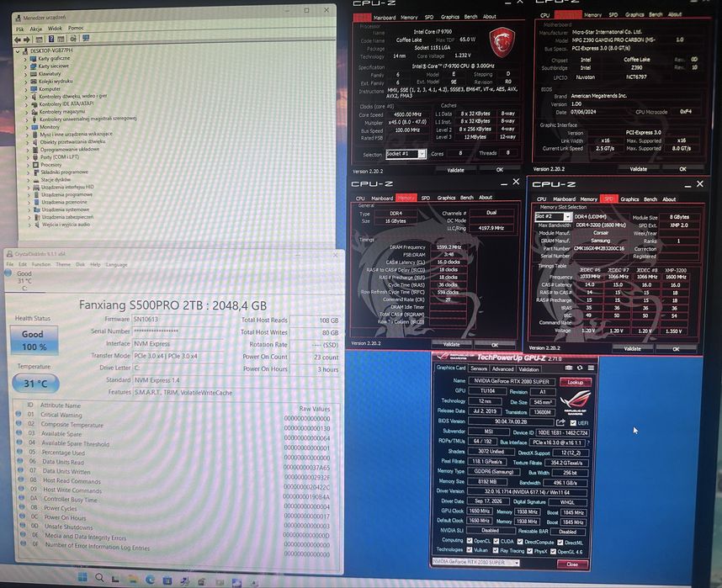
Task: Select the Klawiatury device icon
Action: (33, 74)
